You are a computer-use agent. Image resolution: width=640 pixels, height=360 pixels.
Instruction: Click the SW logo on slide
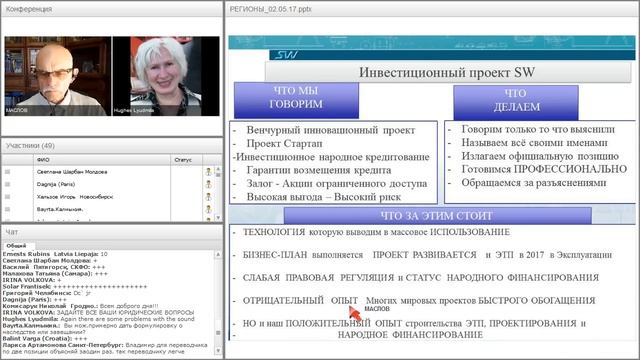(286, 55)
